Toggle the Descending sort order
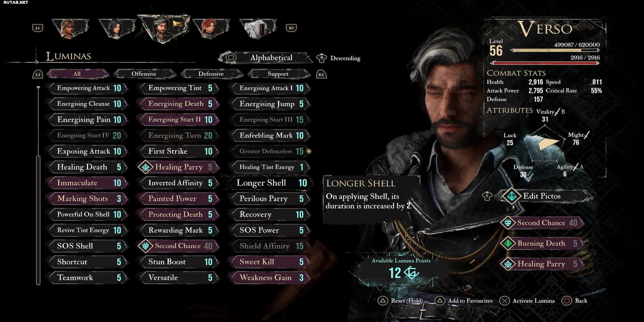The width and height of the screenshot is (644, 322). [x=339, y=58]
